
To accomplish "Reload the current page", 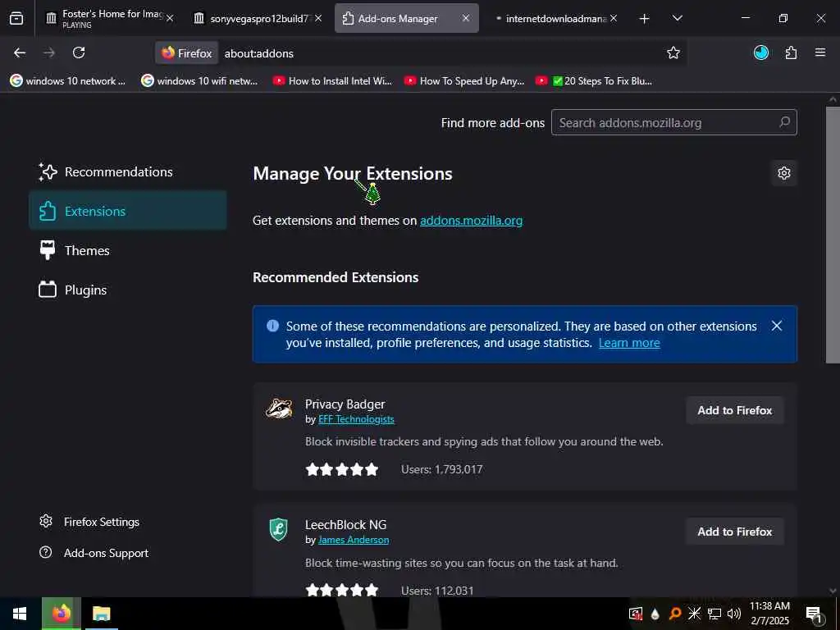I will (79, 52).
